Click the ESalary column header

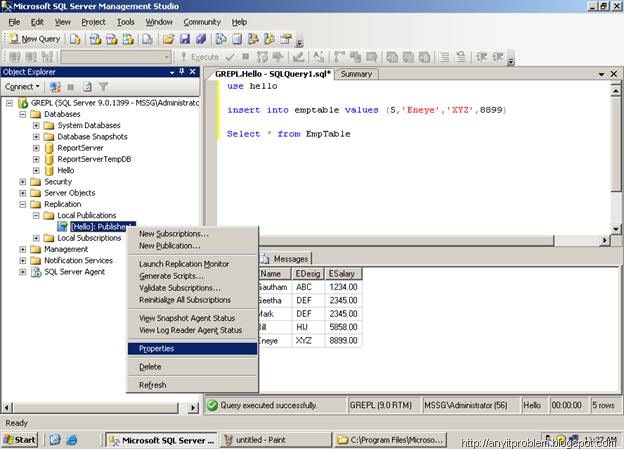pyautogui.click(x=343, y=273)
